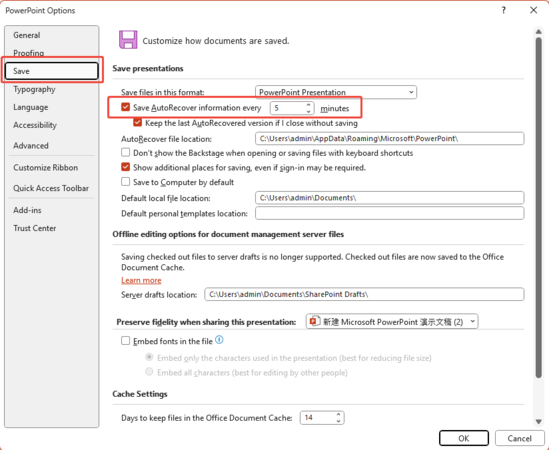The image size is (549, 450).
Task: Confirm settings with the OK button
Action: [x=464, y=438]
